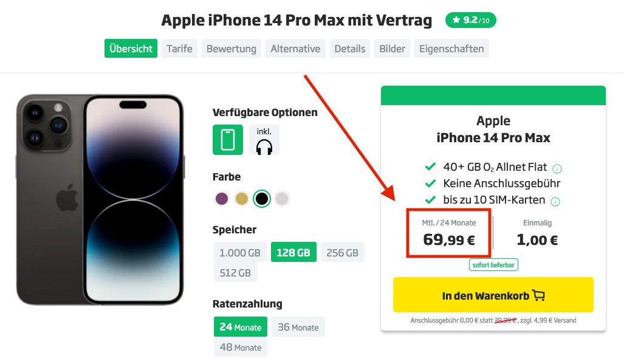624x364 pixels.
Task: Select 36 Monate installment plan
Action: (298, 327)
